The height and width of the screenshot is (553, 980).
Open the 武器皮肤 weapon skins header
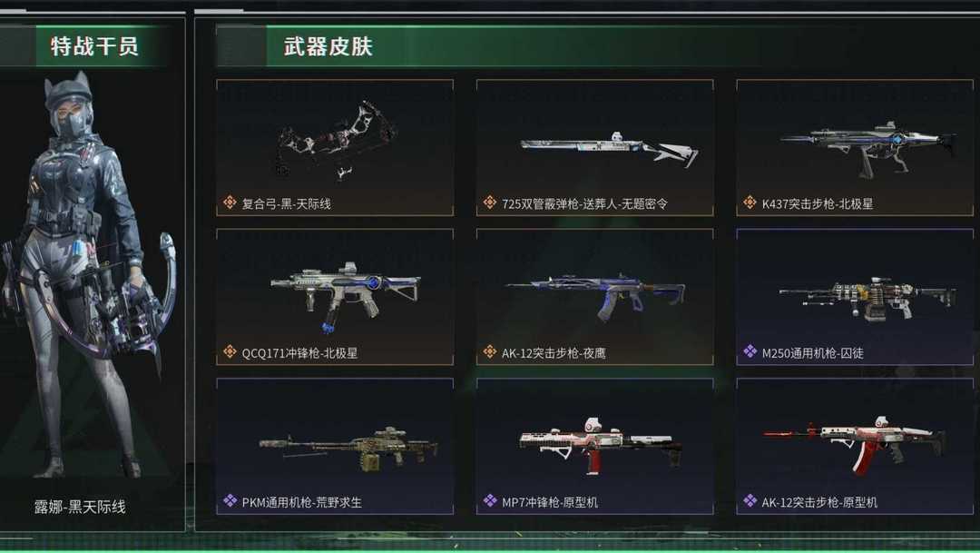click(328, 46)
